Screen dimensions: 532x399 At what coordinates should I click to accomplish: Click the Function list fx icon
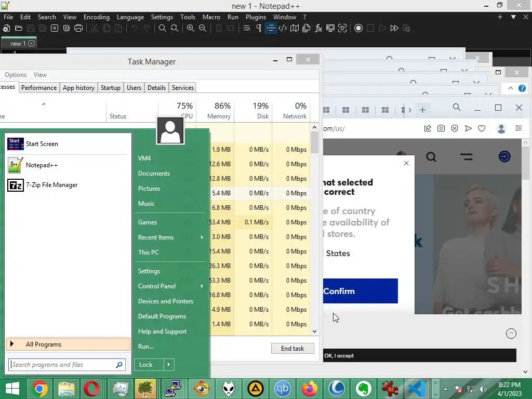318,28
